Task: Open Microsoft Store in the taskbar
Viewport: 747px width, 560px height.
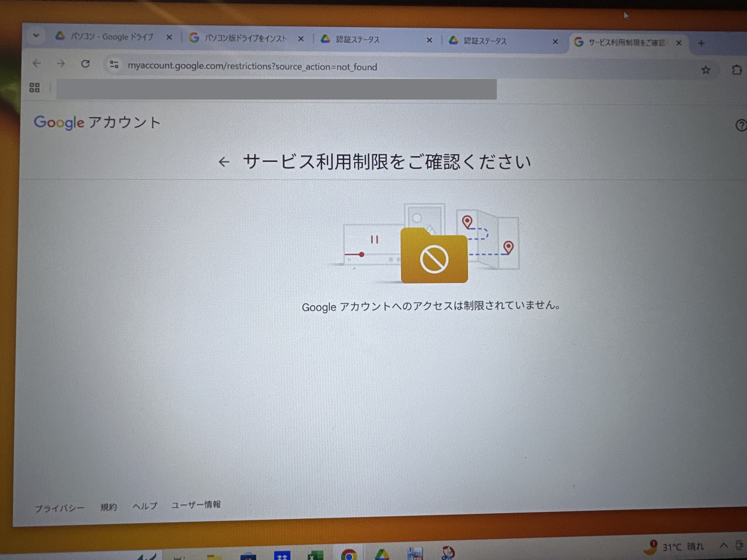Action: pyautogui.click(x=248, y=556)
